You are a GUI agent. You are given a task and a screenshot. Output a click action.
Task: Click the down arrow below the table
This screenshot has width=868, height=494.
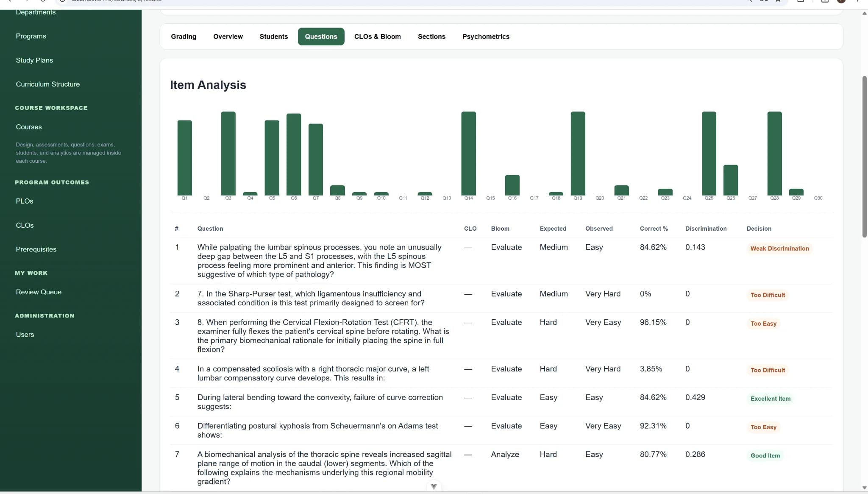click(434, 486)
